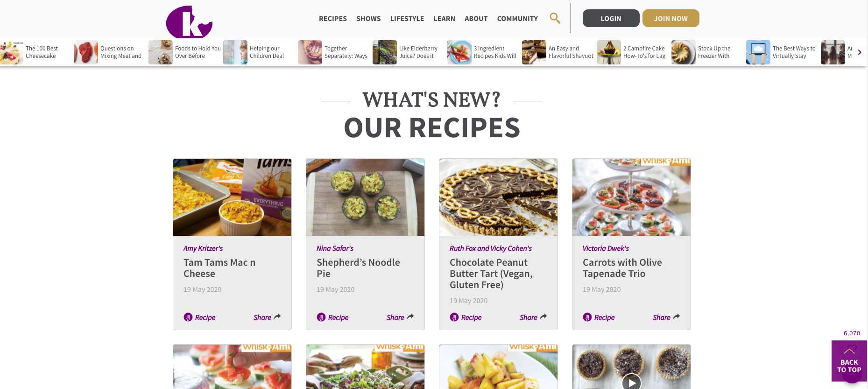Screen dimensions: 868x389
Task: Advance the article carousel with right chevron
Action: tap(860, 52)
